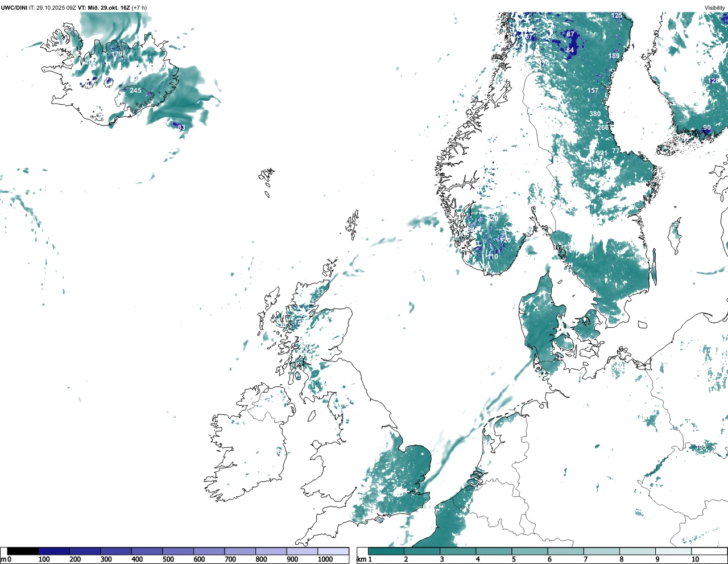Select the 1–2 km dark teal swatch
Image resolution: width=728 pixels, height=564 pixels.
tap(386, 551)
